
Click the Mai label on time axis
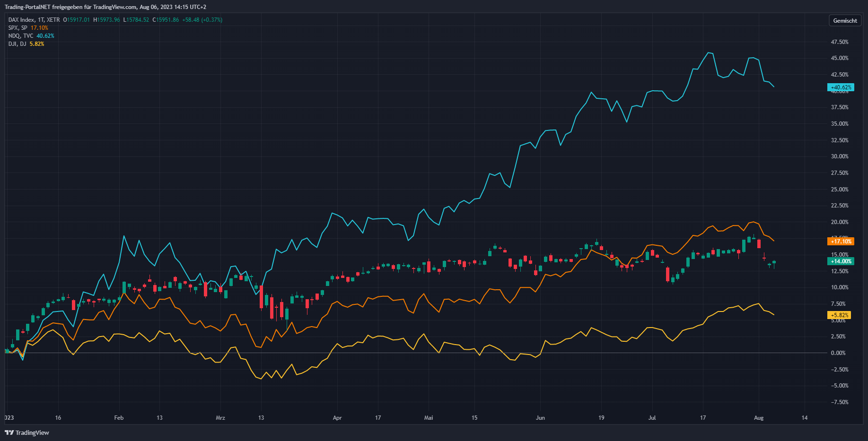(429, 418)
